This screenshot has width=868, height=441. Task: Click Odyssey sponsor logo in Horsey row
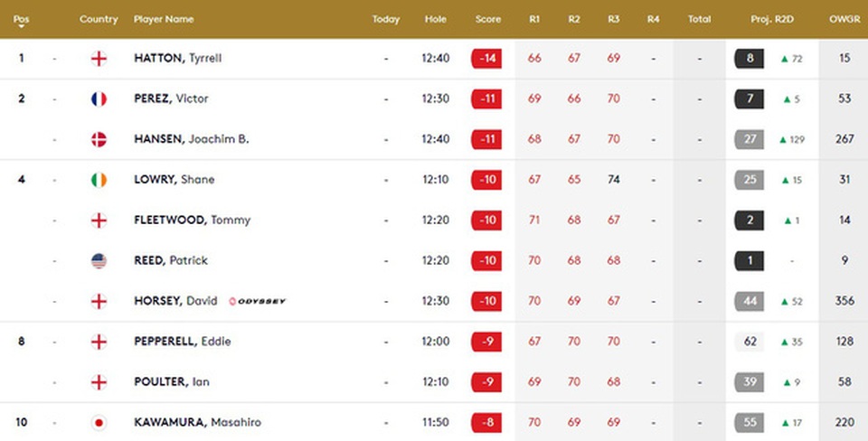tap(258, 302)
